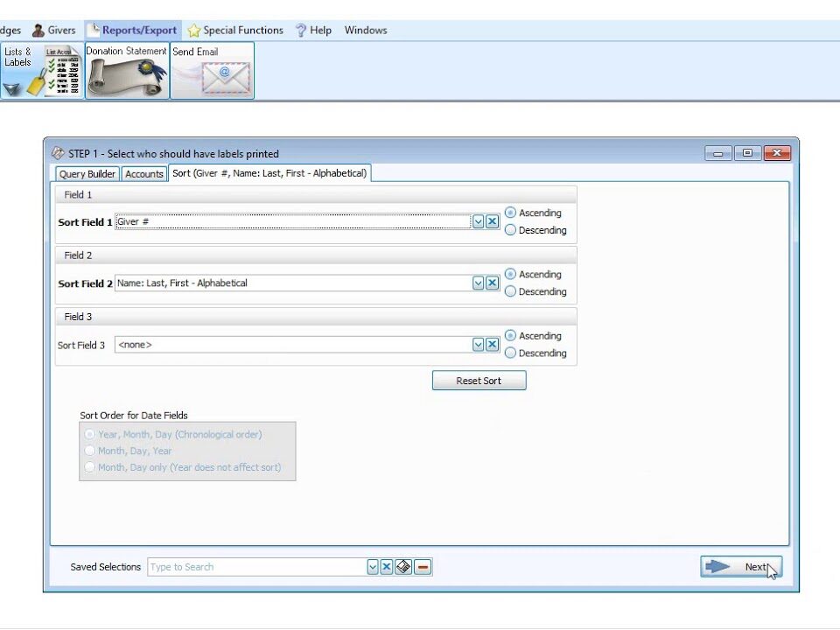This screenshot has width=840, height=630.
Task: Expand the Sort Field 3 dropdown arrow
Action: pos(479,345)
